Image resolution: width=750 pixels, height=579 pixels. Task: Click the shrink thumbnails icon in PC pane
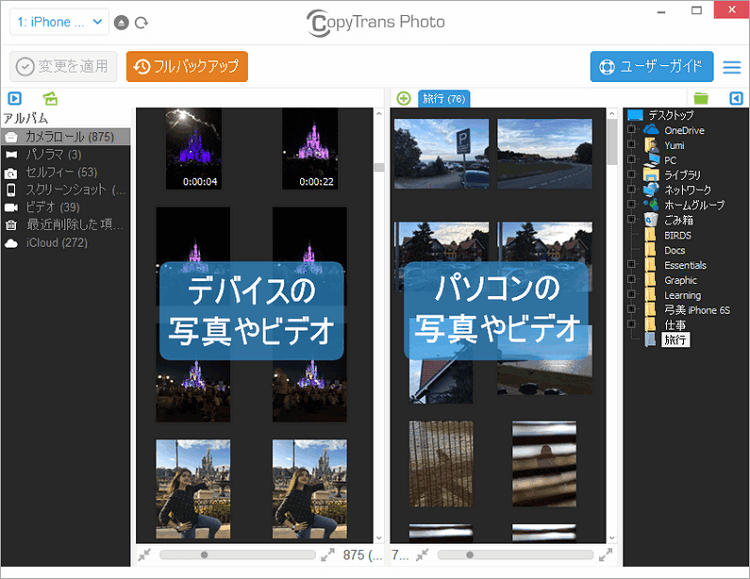(422, 555)
